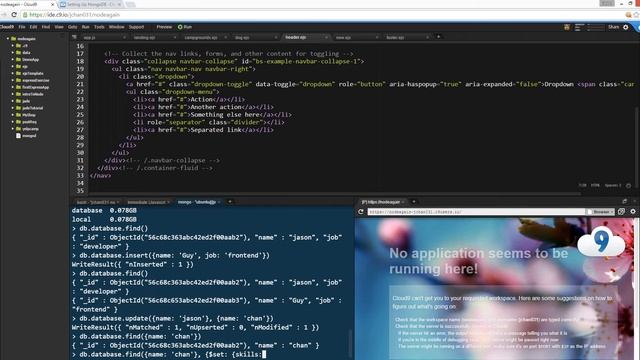Expand the introToNode folder arrow

click(x=13, y=94)
